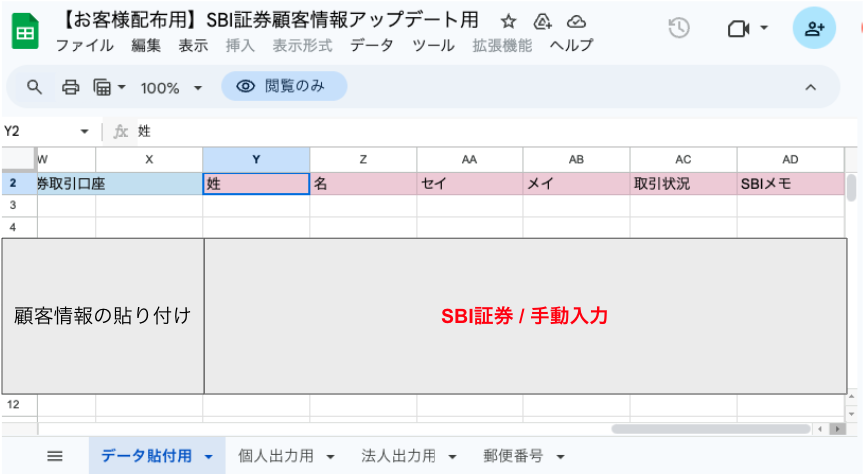The image size is (868, 474).
Task: Click the SBIメモ cell
Action: tap(790, 183)
